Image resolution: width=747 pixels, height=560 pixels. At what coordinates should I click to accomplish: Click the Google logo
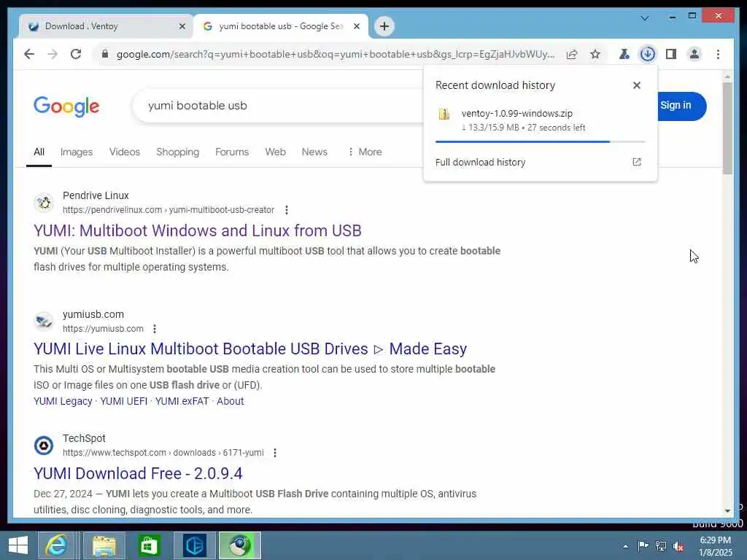(x=66, y=106)
